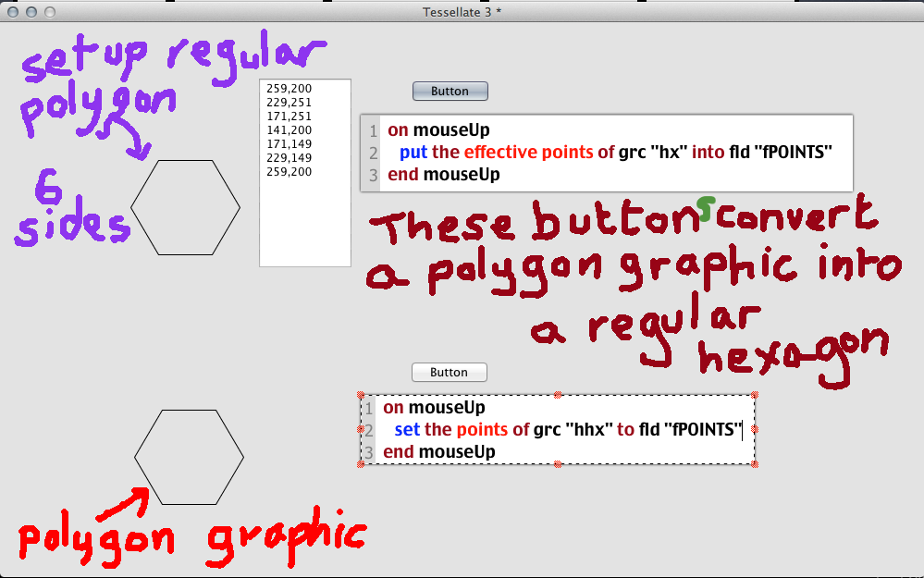Click the "Tessellate 3 *" window title

(x=462, y=11)
